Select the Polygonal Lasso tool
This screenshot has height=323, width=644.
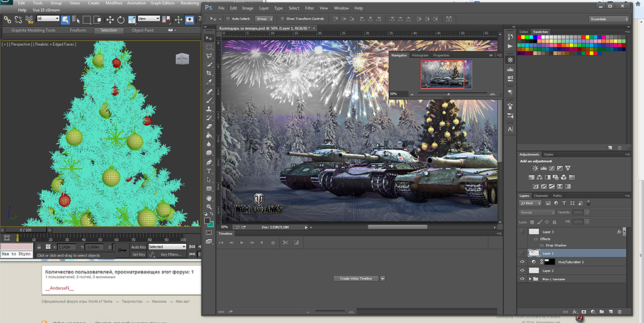pos(209,55)
